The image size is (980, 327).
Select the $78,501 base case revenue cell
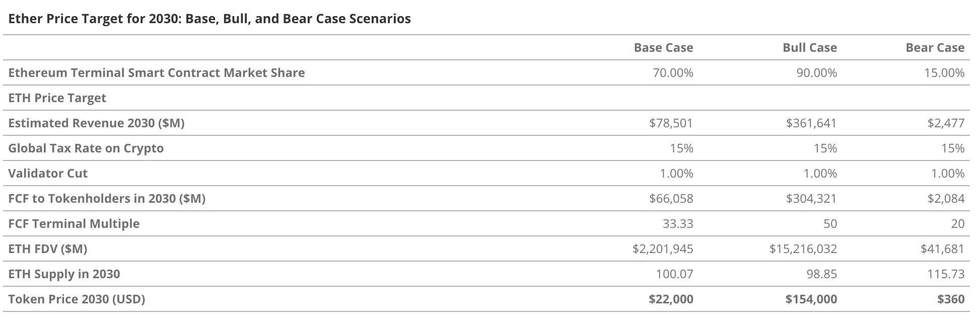[671, 123]
